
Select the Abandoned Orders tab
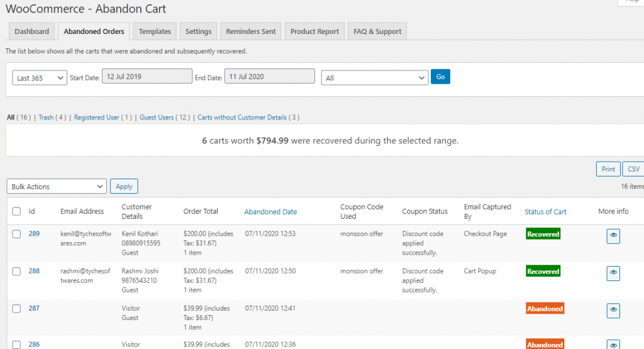tap(94, 31)
